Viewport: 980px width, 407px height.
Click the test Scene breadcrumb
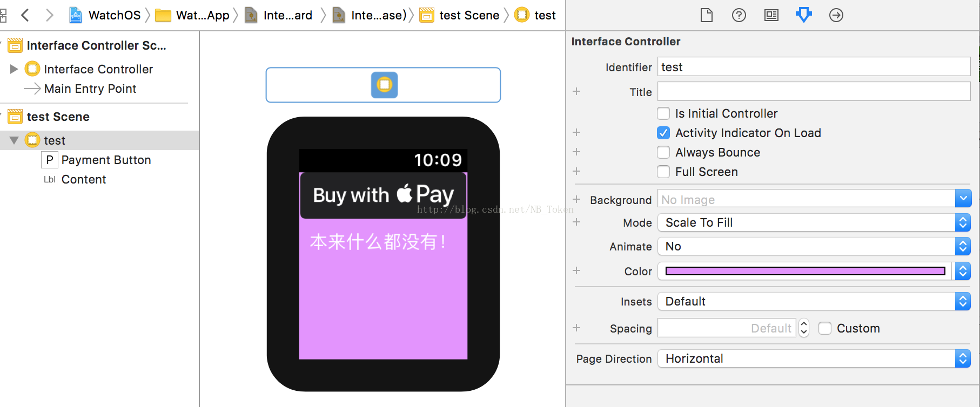[460, 15]
